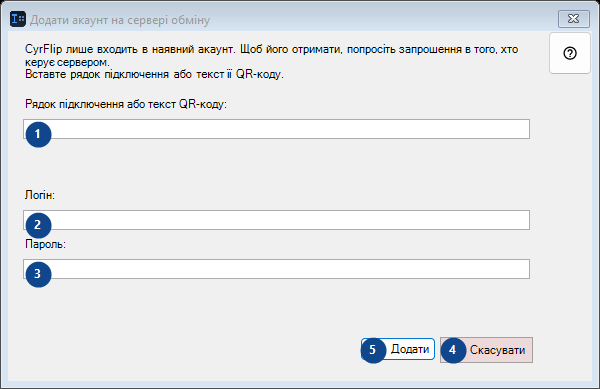Click the 'Пароль:' label

tap(46, 244)
